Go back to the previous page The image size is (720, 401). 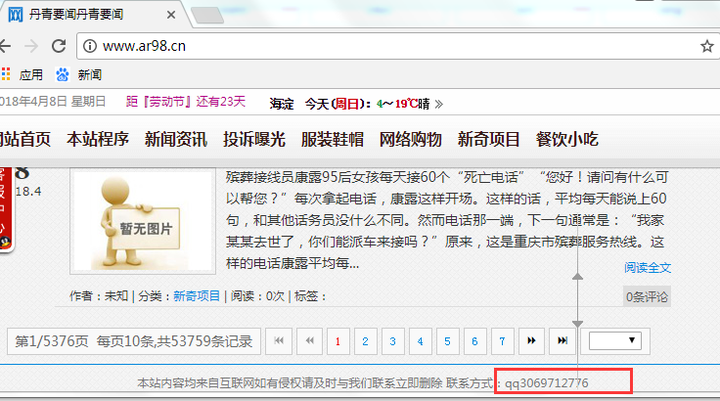pos(5,46)
